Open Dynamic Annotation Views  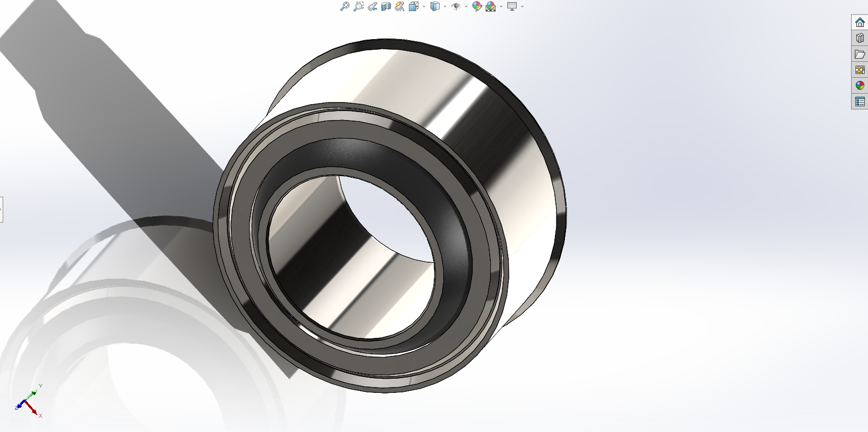coord(400,6)
